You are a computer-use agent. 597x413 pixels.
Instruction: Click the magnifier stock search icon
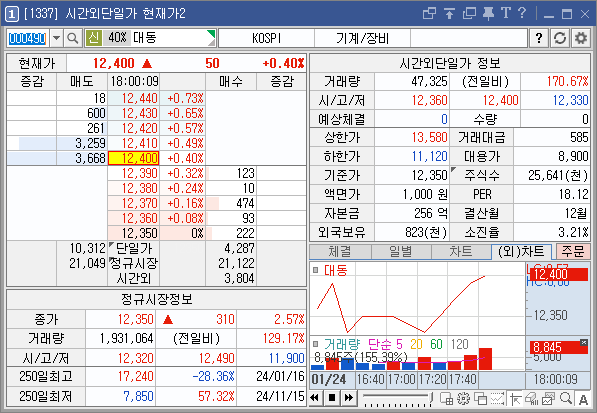coord(72,38)
